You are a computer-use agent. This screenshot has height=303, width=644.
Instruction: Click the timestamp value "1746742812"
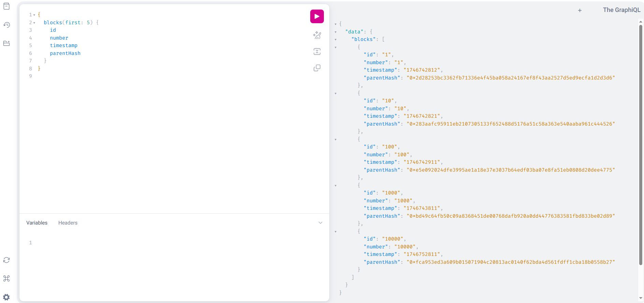(x=422, y=70)
